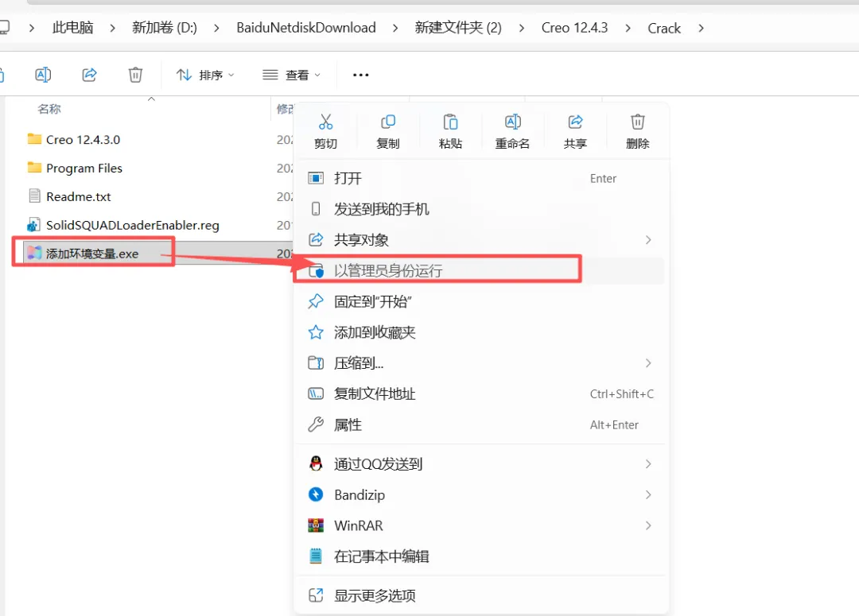This screenshot has height=616, width=859.
Task: Go to 此电脑 breadcrumb
Action: [73, 28]
